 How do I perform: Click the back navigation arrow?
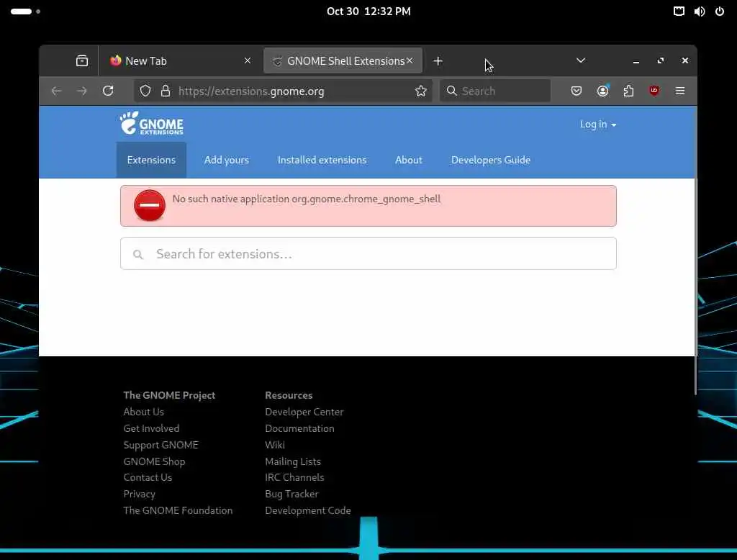pos(56,91)
